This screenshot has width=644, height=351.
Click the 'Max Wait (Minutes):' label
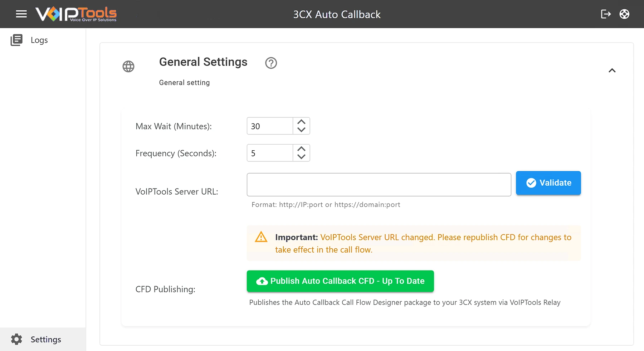point(174,126)
